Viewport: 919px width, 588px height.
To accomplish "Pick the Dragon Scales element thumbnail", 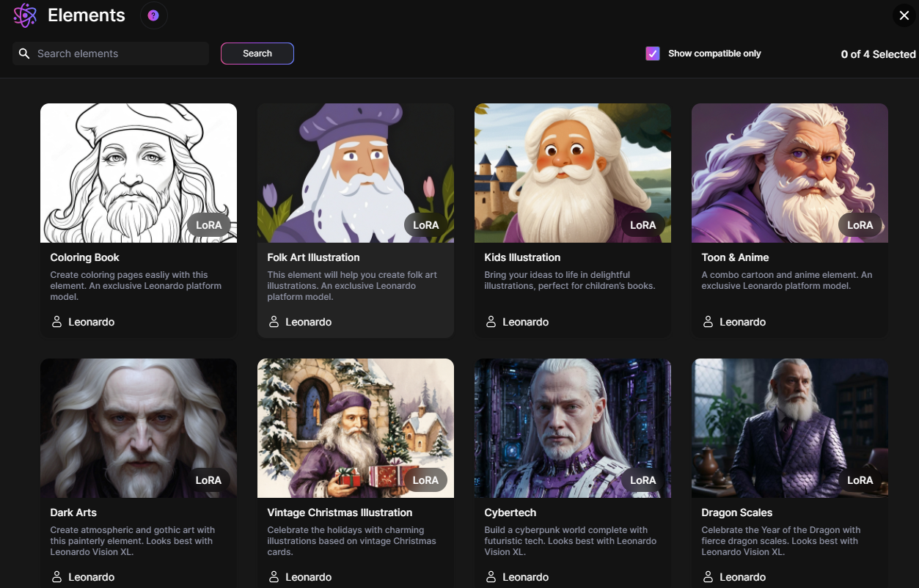I will pos(790,428).
